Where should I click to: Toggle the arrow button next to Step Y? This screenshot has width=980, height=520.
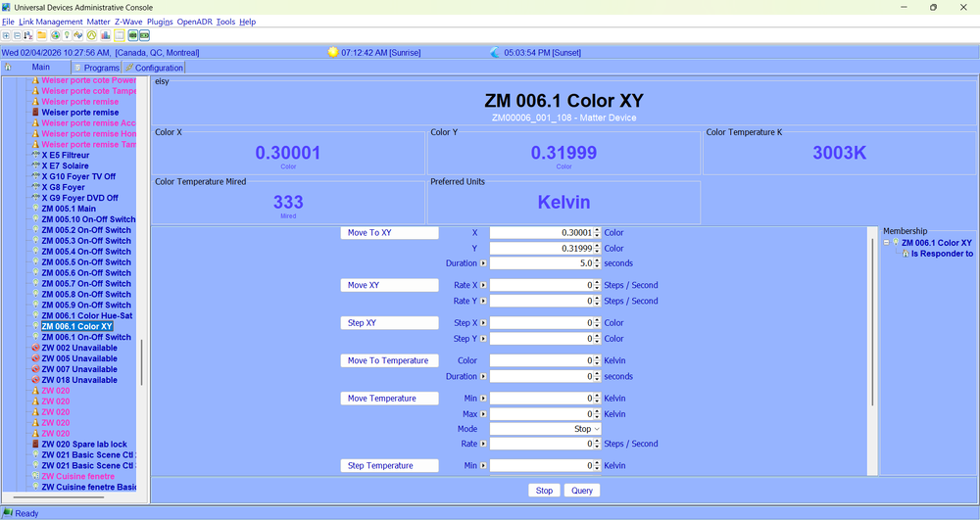[x=484, y=339]
